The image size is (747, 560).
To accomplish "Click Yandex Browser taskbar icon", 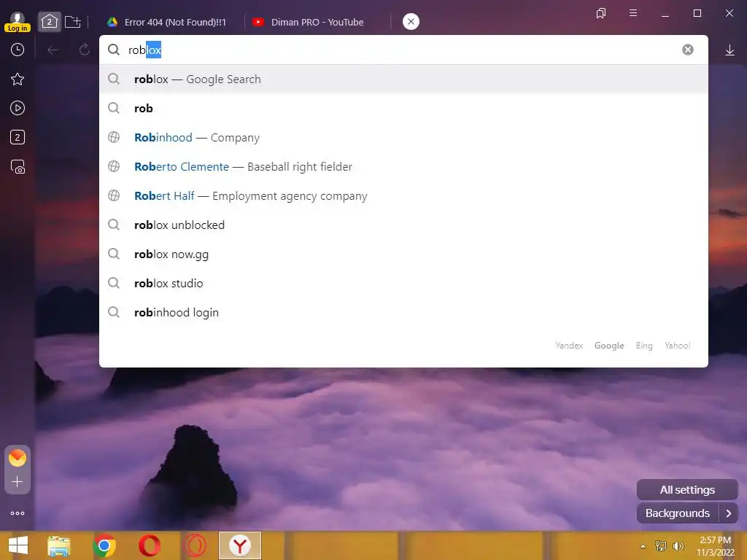I will point(240,545).
